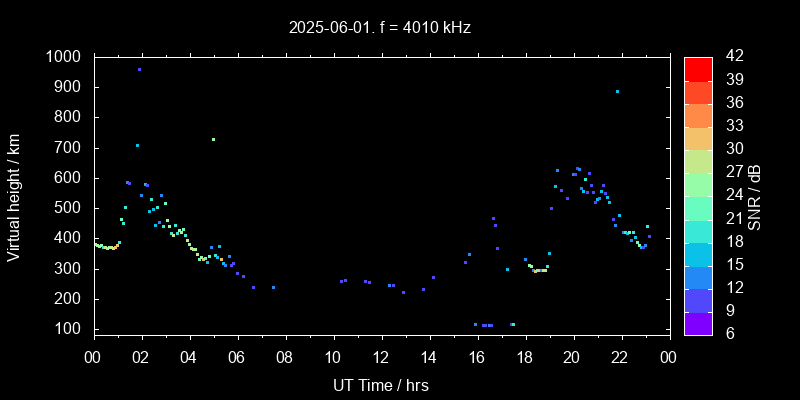This screenshot has height=400, width=800.
Task: Click the green data point near 05 hrs, 728 km
Action: click(x=213, y=140)
